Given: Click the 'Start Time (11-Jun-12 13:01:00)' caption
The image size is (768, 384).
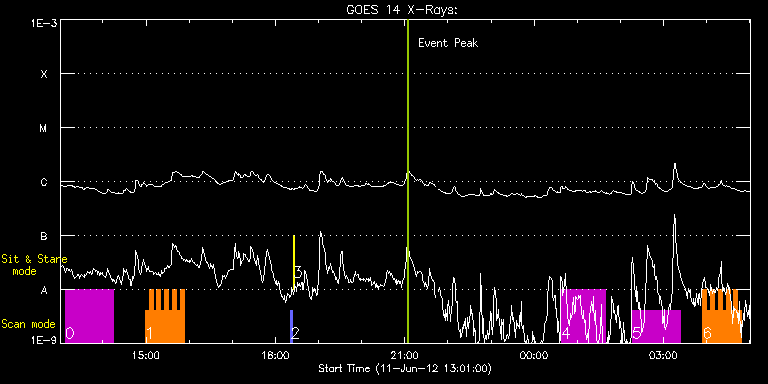Looking at the screenshot, I should tap(405, 368).
